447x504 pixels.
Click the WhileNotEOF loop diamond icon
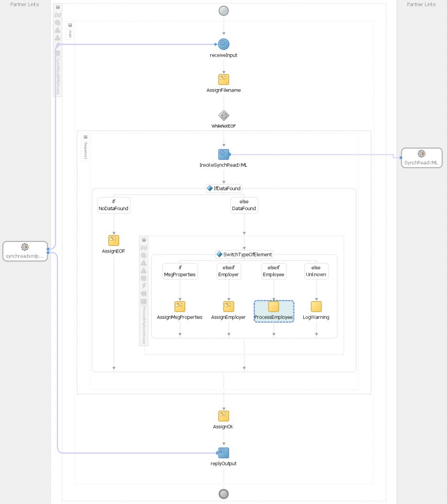223,116
